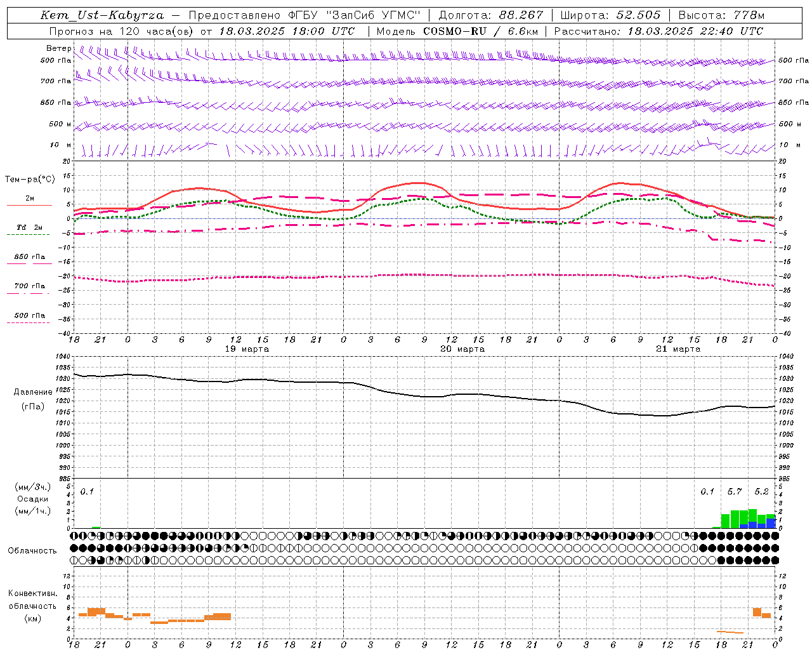Click the Облачность cloud cover row label

[32, 551]
